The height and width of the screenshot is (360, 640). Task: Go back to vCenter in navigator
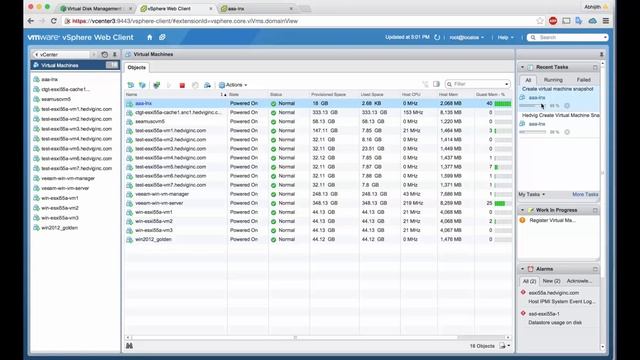point(61,54)
